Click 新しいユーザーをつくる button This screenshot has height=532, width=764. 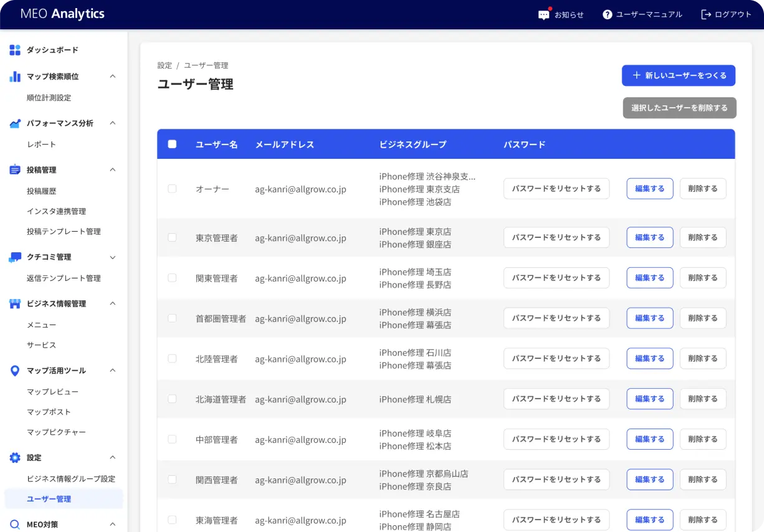coord(678,75)
